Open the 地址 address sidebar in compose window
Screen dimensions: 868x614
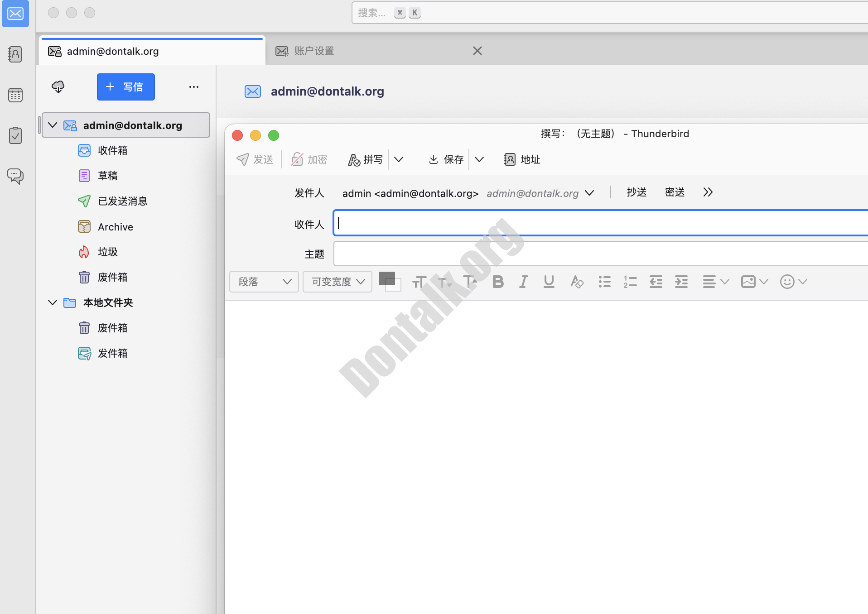coord(521,159)
